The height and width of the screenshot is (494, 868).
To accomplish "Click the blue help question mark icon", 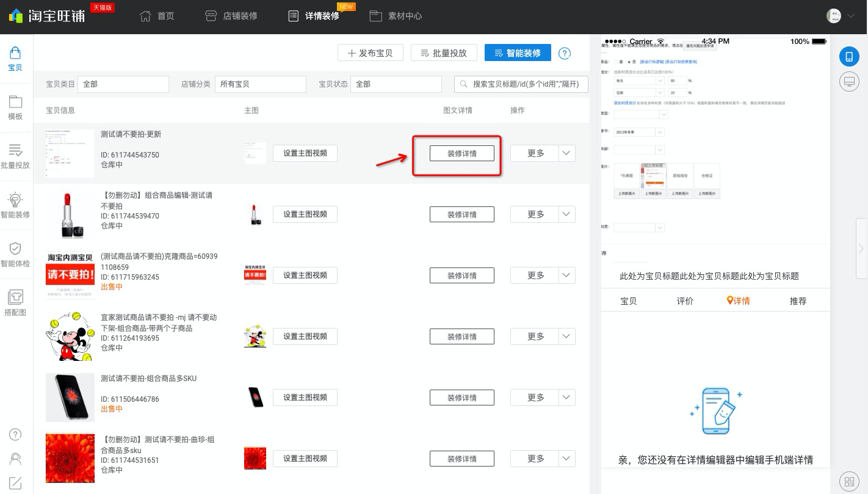I will (x=565, y=53).
